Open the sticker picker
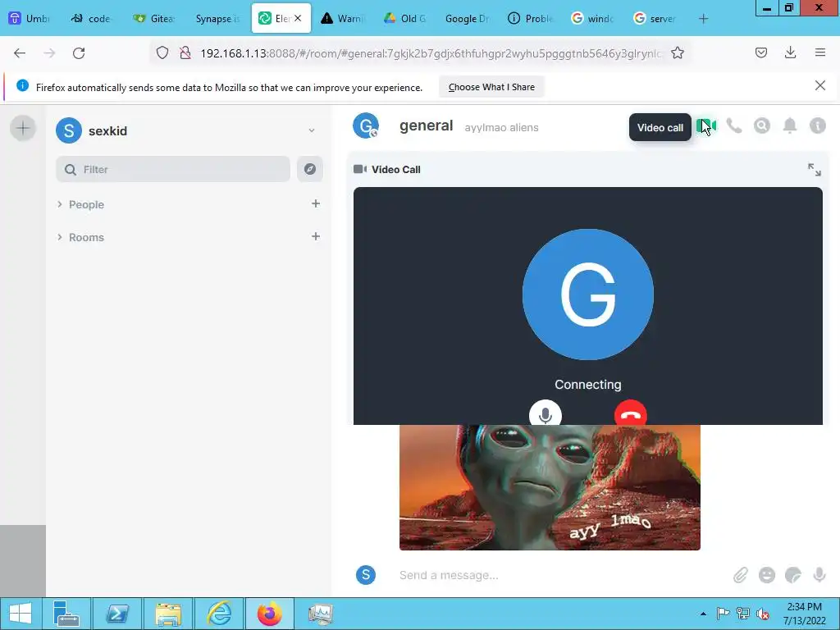This screenshot has width=840, height=630. click(x=793, y=575)
